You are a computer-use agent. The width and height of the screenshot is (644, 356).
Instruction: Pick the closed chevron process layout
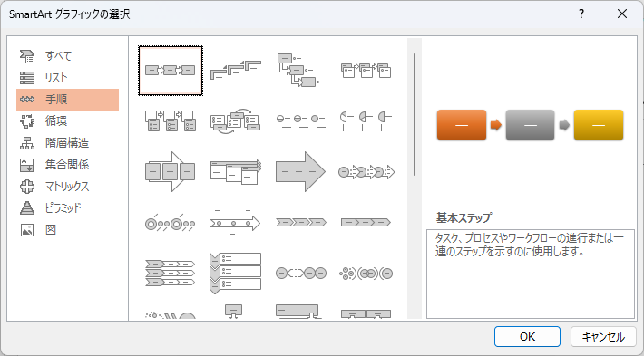[366, 223]
